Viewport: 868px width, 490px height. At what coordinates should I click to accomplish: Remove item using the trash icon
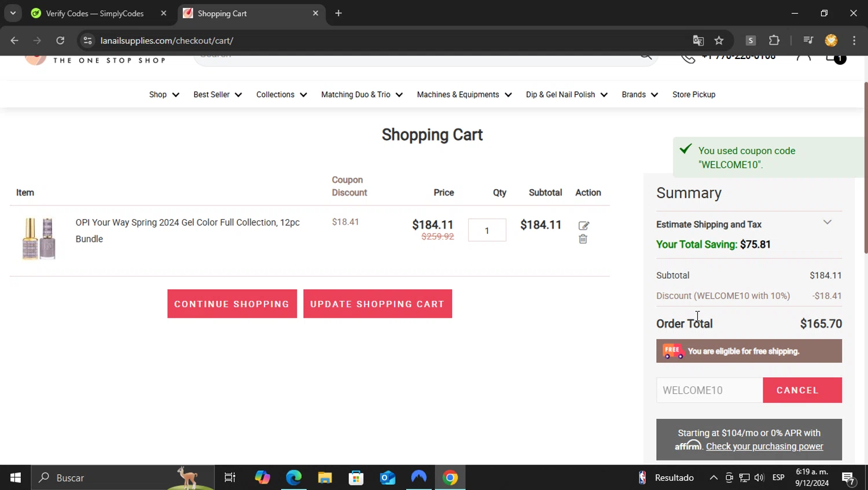pyautogui.click(x=583, y=239)
